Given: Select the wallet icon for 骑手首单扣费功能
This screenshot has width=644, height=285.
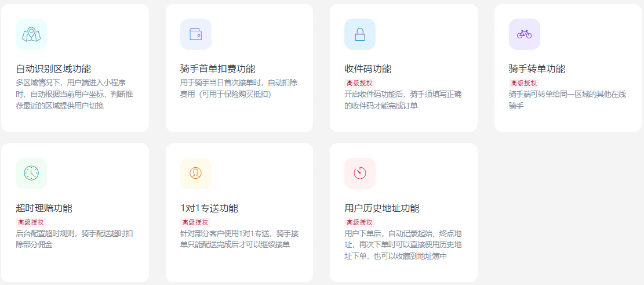Looking at the screenshot, I should pyautogui.click(x=195, y=34).
